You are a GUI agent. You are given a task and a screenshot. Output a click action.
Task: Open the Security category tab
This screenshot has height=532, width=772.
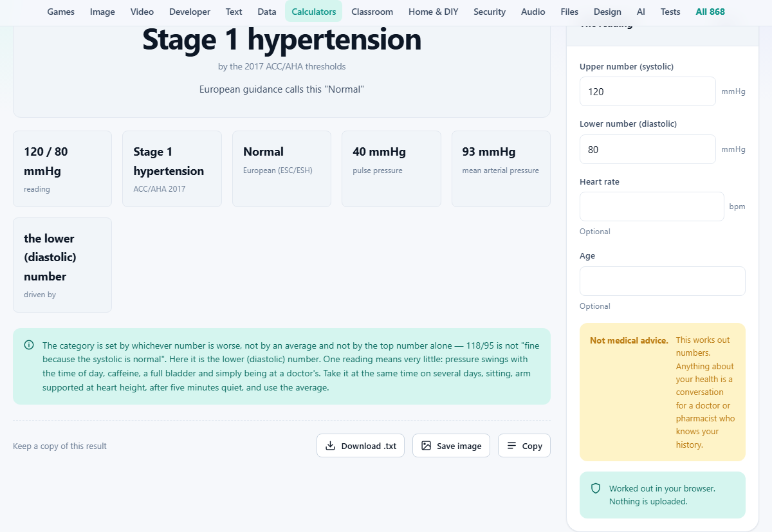coord(490,12)
